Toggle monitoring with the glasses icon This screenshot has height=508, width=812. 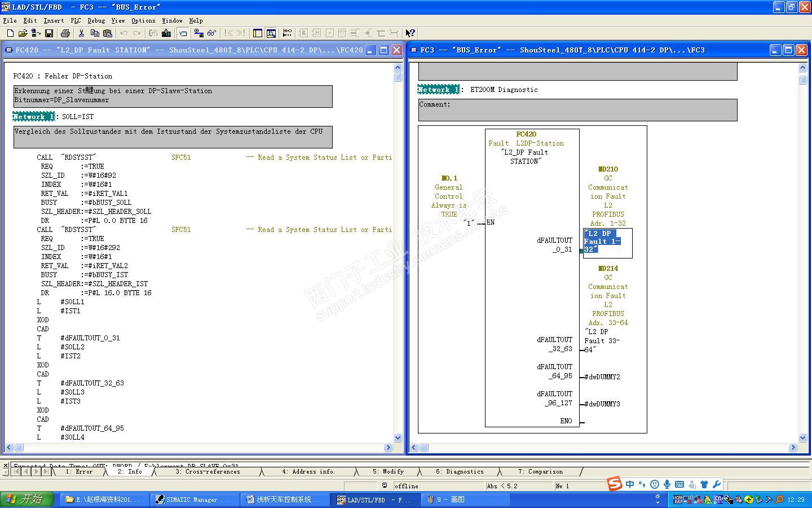[x=212, y=33]
